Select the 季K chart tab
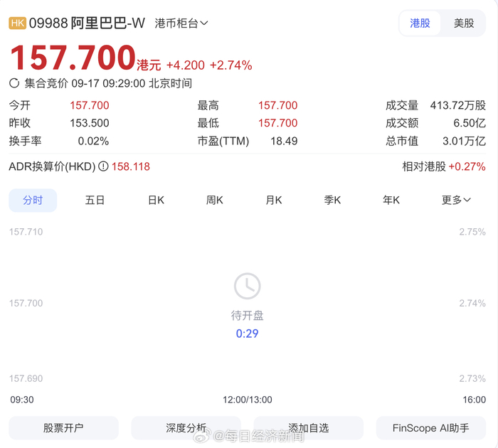 pos(332,201)
